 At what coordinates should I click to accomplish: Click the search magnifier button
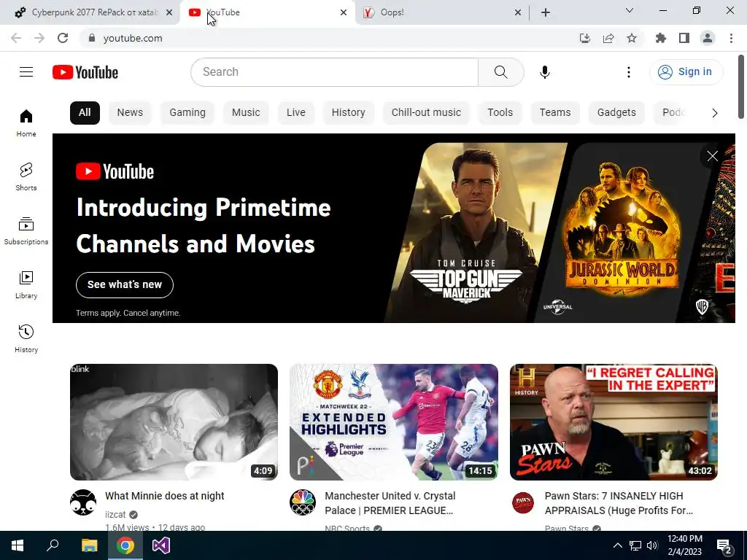(500, 72)
